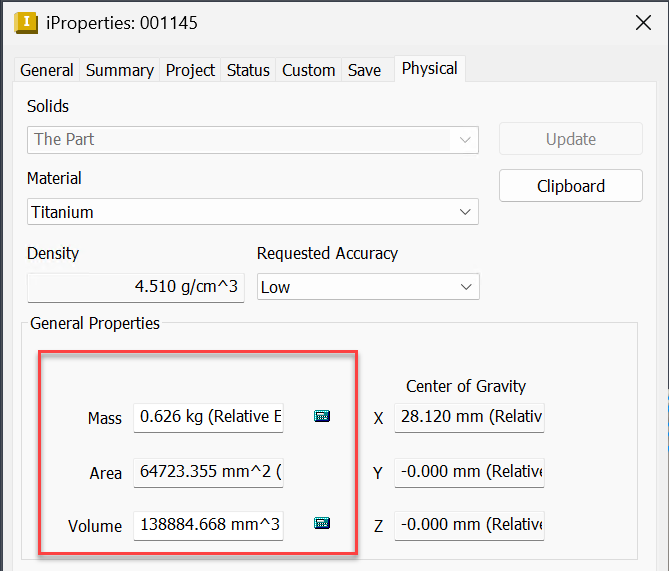Open the Custom tab
Viewport: 669px width, 571px height.
click(308, 70)
